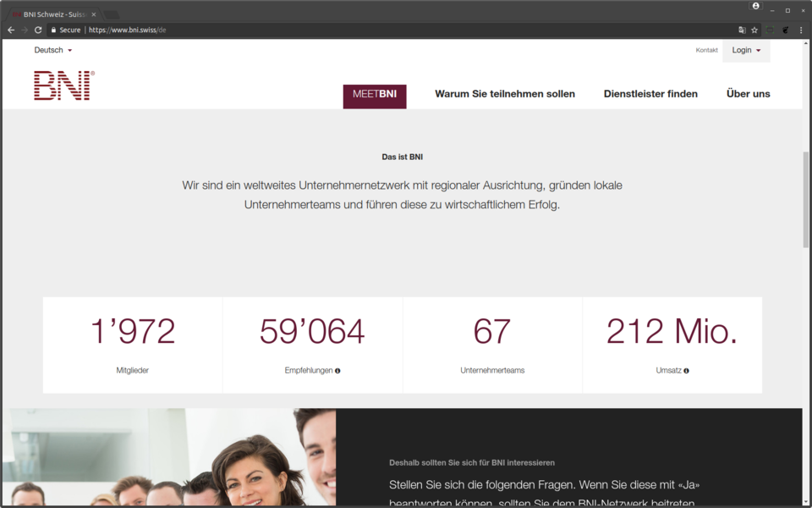812x508 pixels.
Task: Click the 1'972 Mitglieder card
Action: point(133,345)
